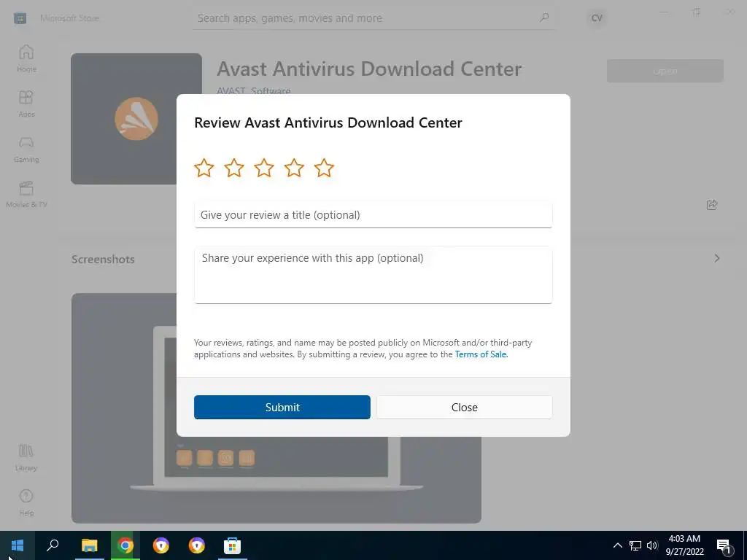Expand Screenshots with the chevron arrow
The image size is (747, 560).
tap(717, 258)
